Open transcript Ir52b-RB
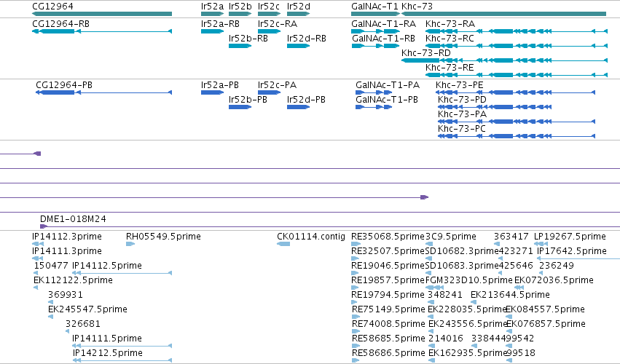Image resolution: width=620 pixels, height=364 pixels. [248, 39]
